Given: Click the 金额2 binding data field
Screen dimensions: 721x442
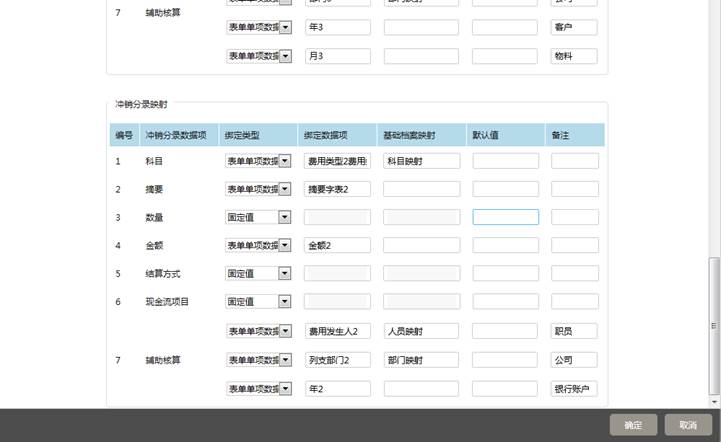Looking at the screenshot, I should [337, 245].
